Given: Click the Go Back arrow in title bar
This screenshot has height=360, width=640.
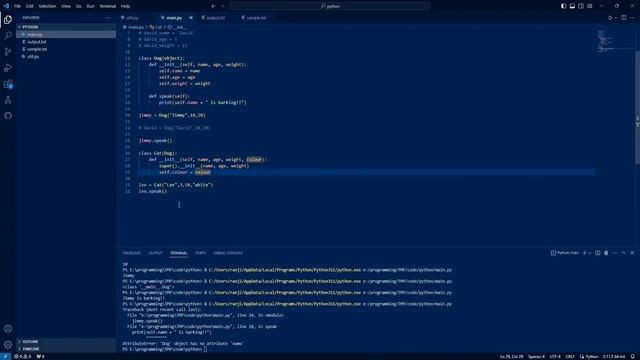Looking at the screenshot, I should tap(213, 6).
